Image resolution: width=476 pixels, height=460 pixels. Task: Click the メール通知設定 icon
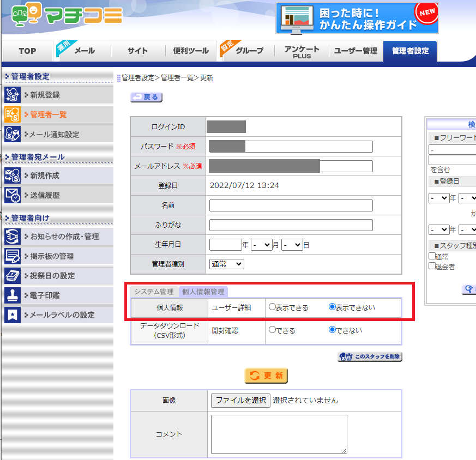click(12, 134)
